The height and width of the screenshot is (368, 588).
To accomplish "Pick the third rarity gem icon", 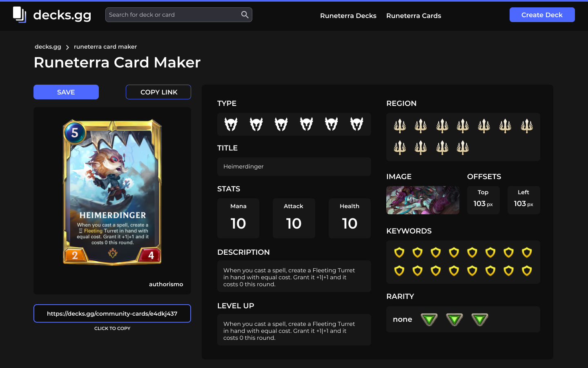I will point(480,319).
